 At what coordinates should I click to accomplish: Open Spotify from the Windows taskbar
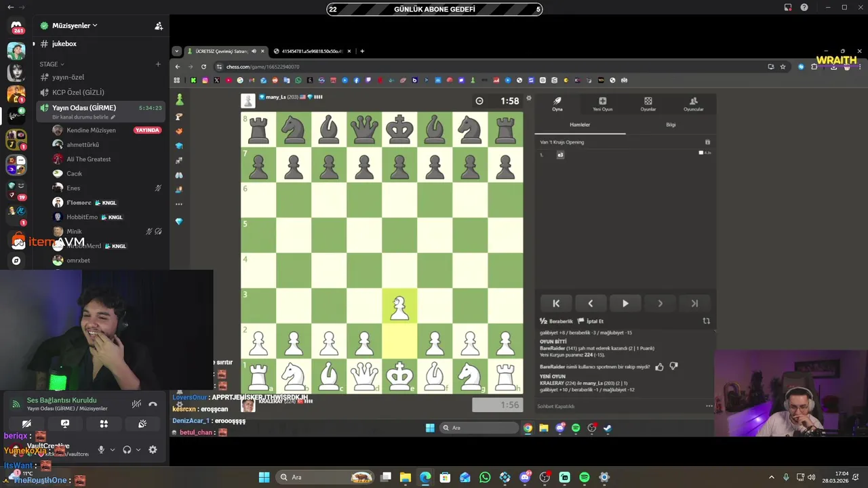585,477
